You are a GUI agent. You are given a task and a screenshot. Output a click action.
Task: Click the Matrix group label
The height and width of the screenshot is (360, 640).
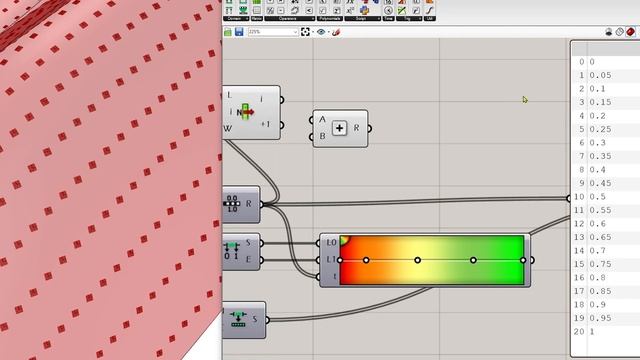[x=257, y=19]
